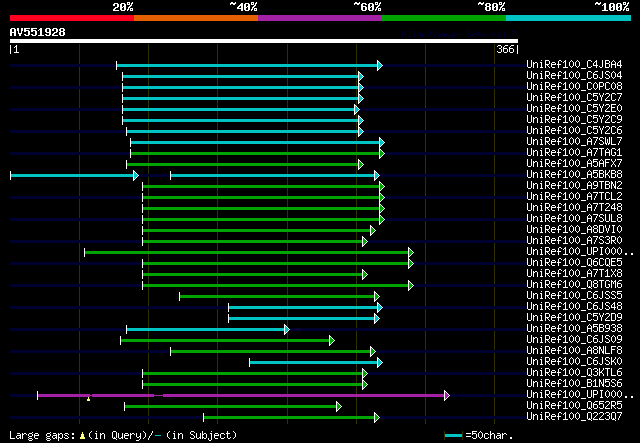The height and width of the screenshot is (443, 640).
Task: Click the green ~80% legend segment
Action: pyautogui.click(x=444, y=18)
